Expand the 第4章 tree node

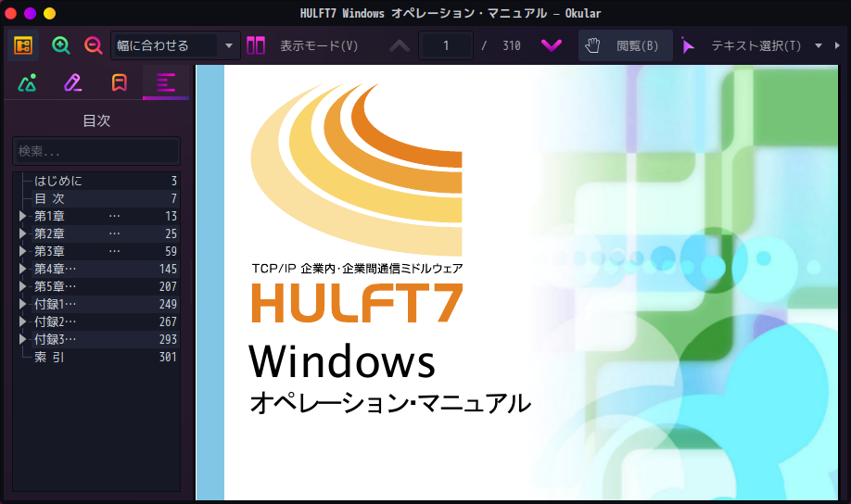click(22, 269)
